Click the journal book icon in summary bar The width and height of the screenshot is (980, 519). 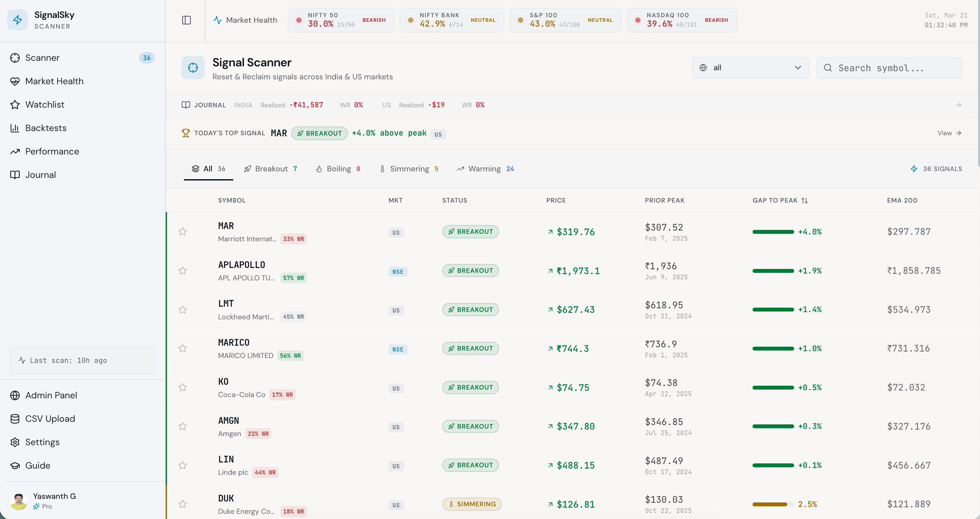click(x=186, y=105)
